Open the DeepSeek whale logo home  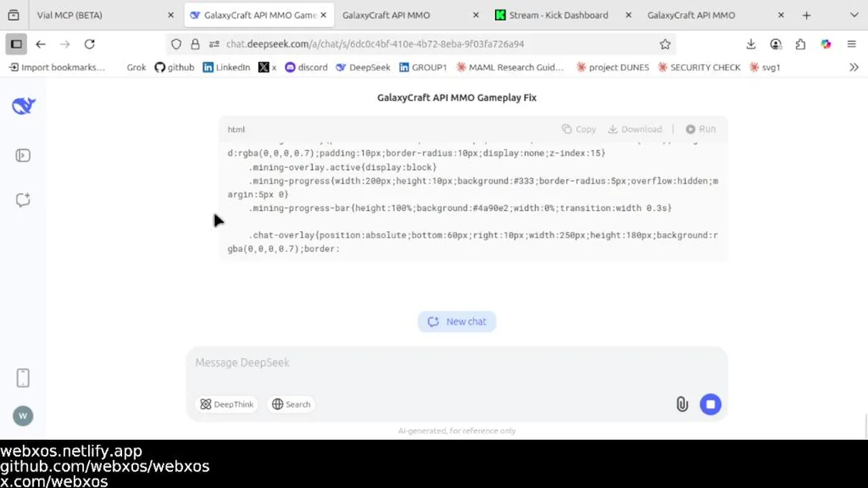pyautogui.click(x=23, y=106)
